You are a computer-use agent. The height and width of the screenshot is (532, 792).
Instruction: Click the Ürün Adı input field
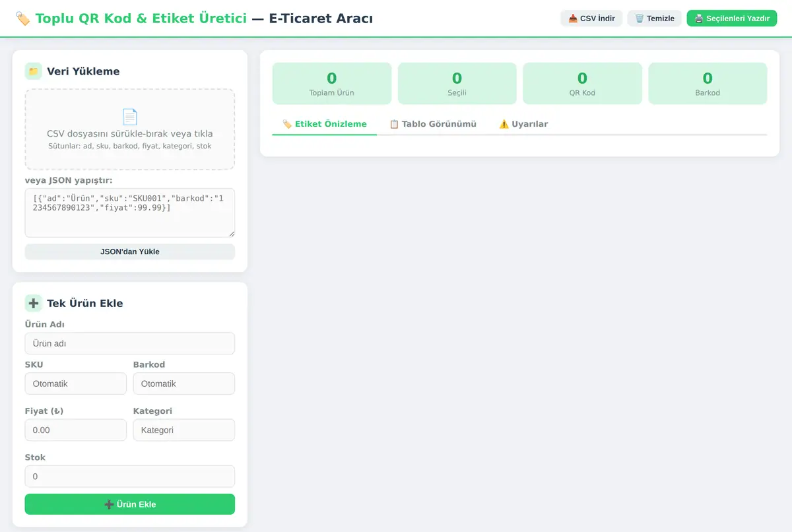[130, 343]
